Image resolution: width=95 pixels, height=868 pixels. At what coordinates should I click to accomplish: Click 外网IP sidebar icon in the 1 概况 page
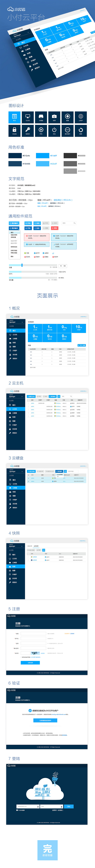pyautogui.click(x=10, y=350)
